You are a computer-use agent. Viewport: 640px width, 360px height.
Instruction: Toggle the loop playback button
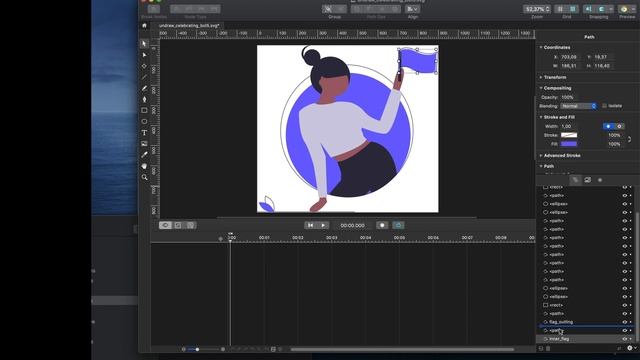coord(398,225)
